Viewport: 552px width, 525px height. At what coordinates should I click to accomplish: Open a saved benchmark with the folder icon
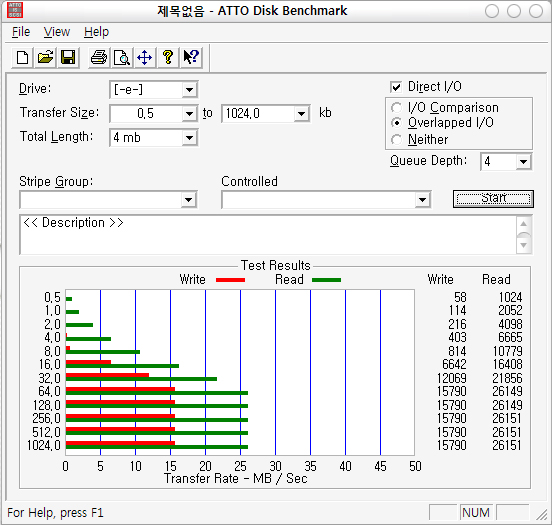coord(45,57)
